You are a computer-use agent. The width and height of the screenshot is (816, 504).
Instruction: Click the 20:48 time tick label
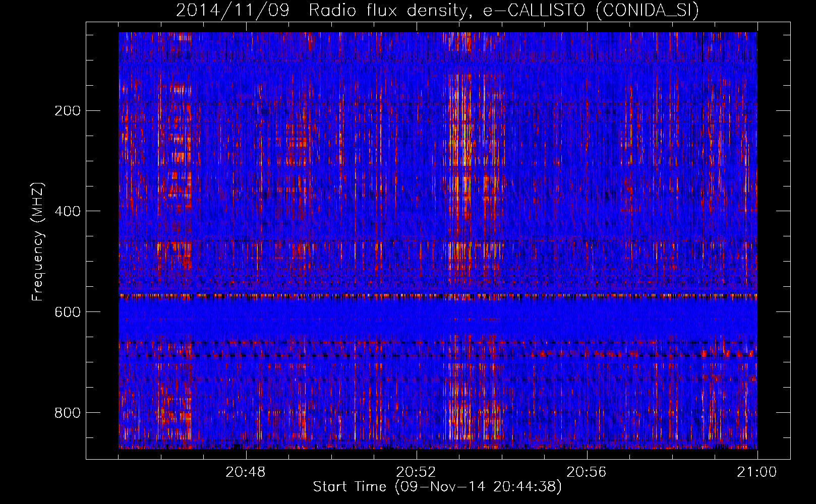pyautogui.click(x=246, y=472)
